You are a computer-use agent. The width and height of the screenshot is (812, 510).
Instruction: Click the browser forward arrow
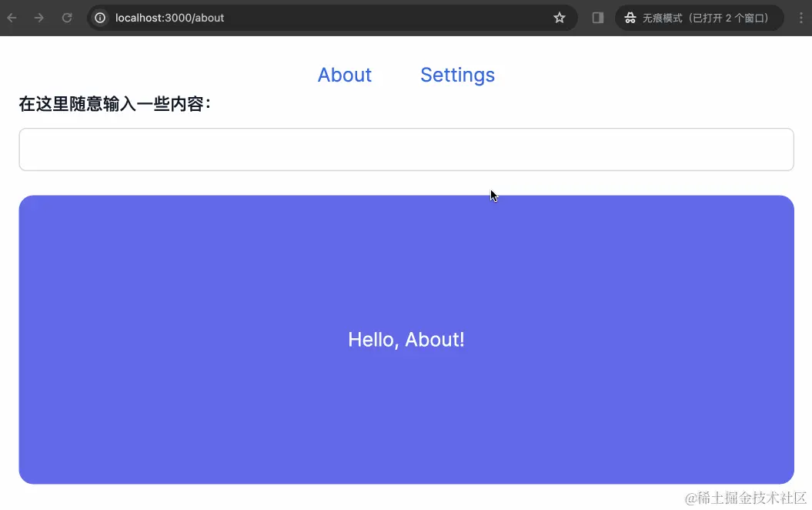tap(38, 18)
